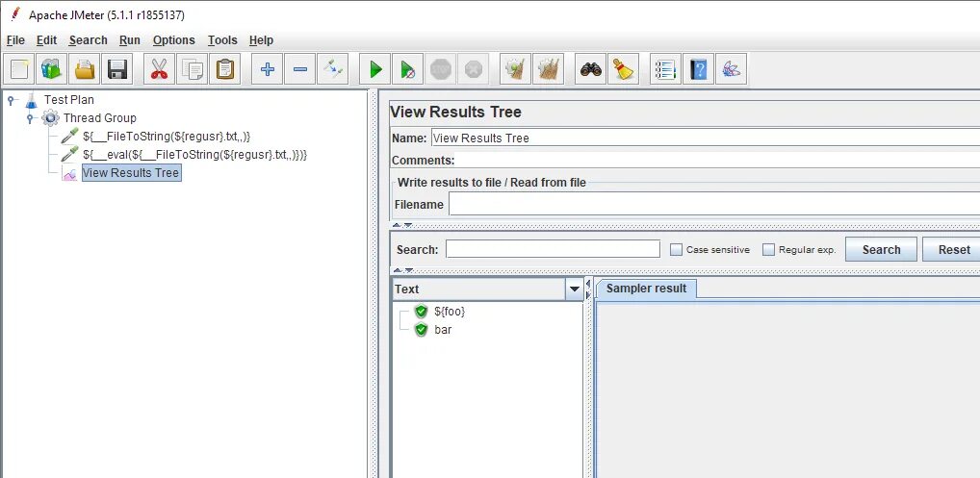
Task: Select the Test Plan tree item
Action: [68, 100]
